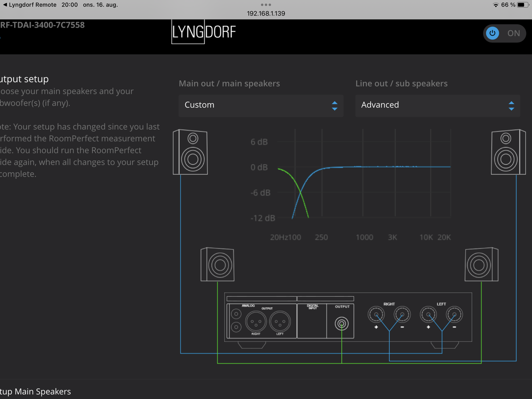The height and width of the screenshot is (399, 532).
Task: Click the upper right main speaker icon
Action: pos(508,152)
